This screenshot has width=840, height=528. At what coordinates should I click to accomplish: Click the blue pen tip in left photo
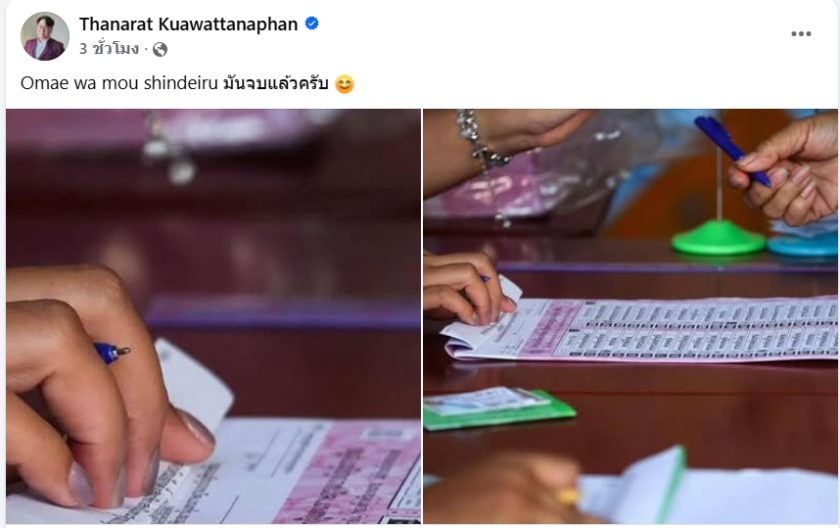112,352
